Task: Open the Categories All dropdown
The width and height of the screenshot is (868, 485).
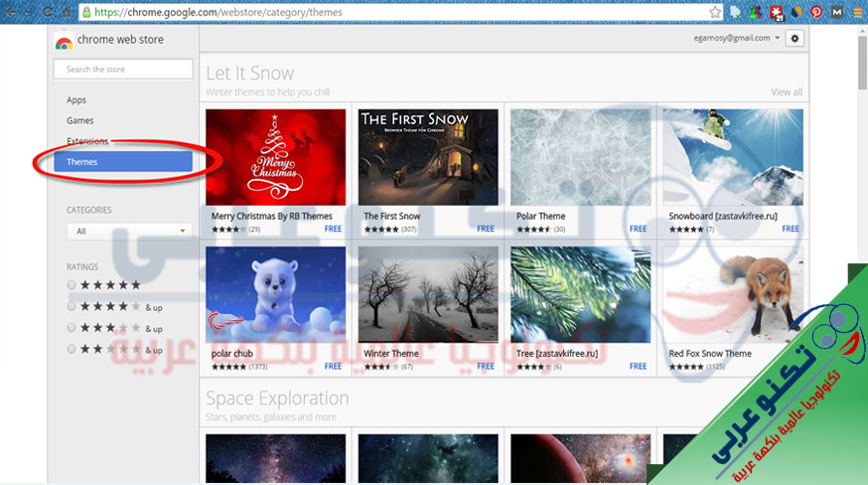Action: tap(129, 232)
